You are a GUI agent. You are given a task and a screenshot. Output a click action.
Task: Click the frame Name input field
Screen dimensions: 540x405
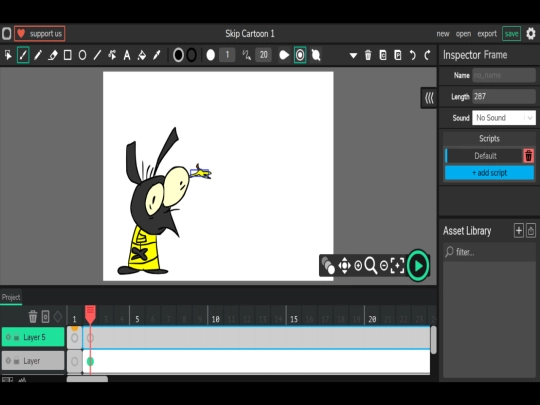pyautogui.click(x=504, y=75)
